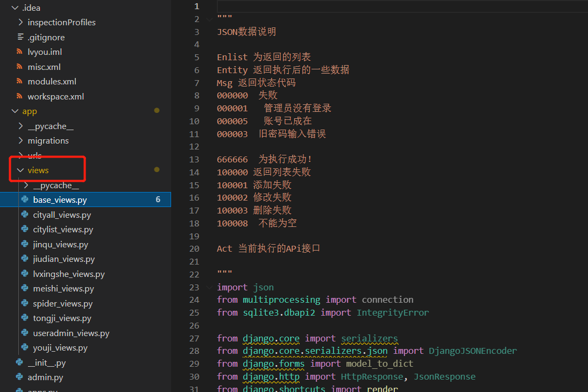Screen dimensions: 588x392
Task: Place cursor on empty line 1
Action: point(402,6)
